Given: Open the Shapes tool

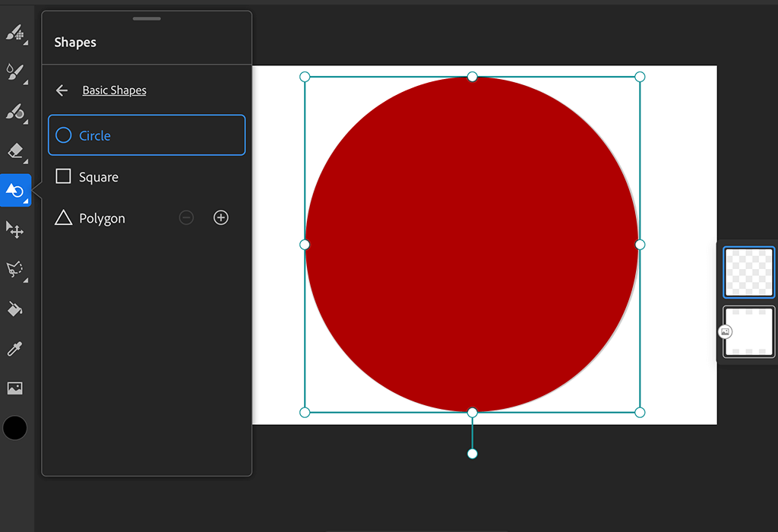Looking at the screenshot, I should (15, 191).
